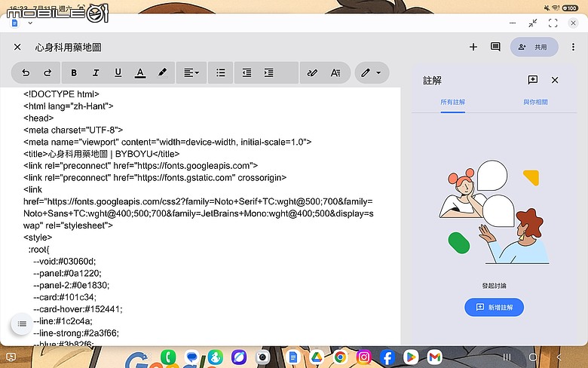This screenshot has width=588, height=368.
Task: Click the <html lang="zh-Hant"> line
Action: [69, 106]
